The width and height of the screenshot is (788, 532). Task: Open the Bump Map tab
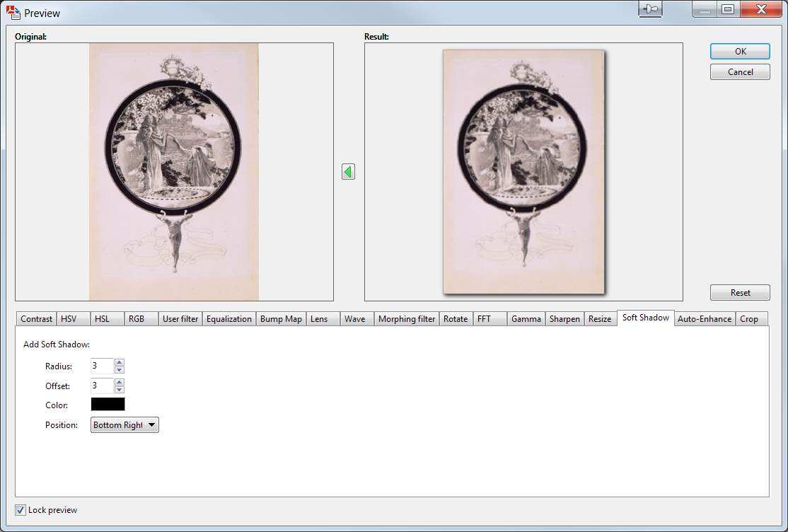click(281, 319)
